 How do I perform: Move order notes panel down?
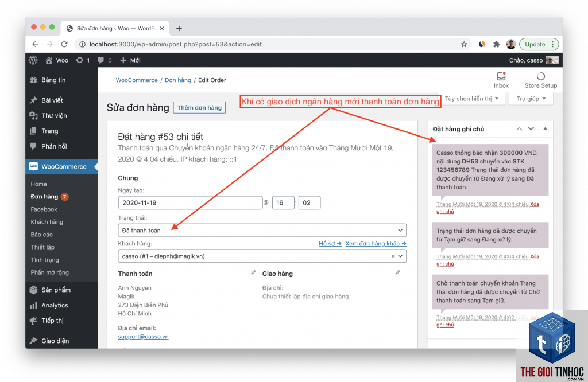click(531, 129)
